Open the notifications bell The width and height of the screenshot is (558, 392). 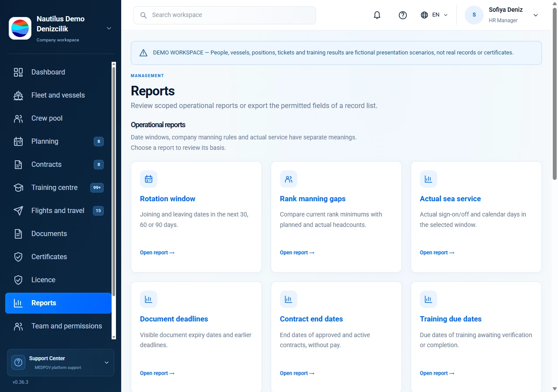tap(377, 15)
